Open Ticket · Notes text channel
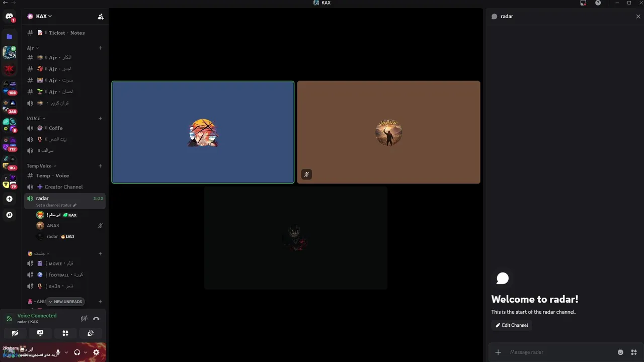 [x=65, y=33]
